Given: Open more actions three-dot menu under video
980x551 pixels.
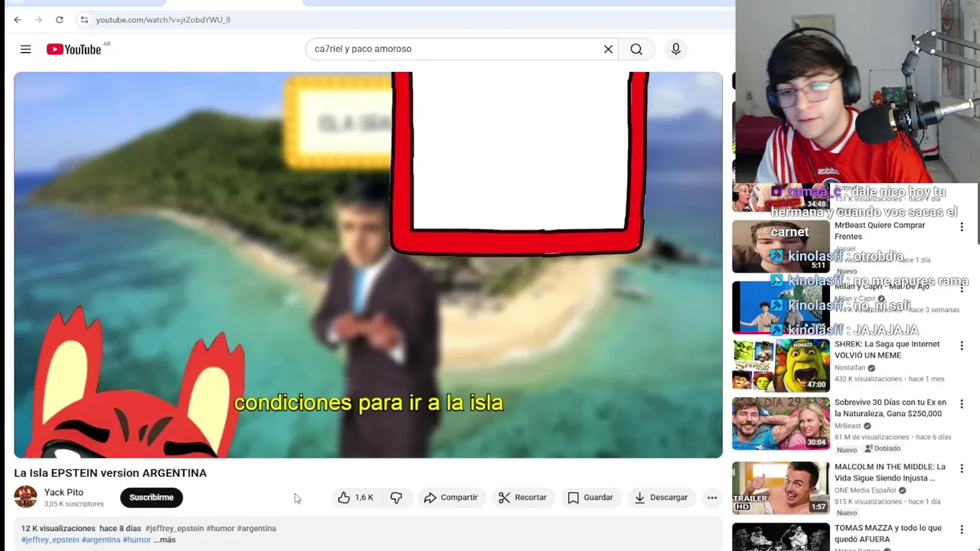Looking at the screenshot, I should pos(712,497).
